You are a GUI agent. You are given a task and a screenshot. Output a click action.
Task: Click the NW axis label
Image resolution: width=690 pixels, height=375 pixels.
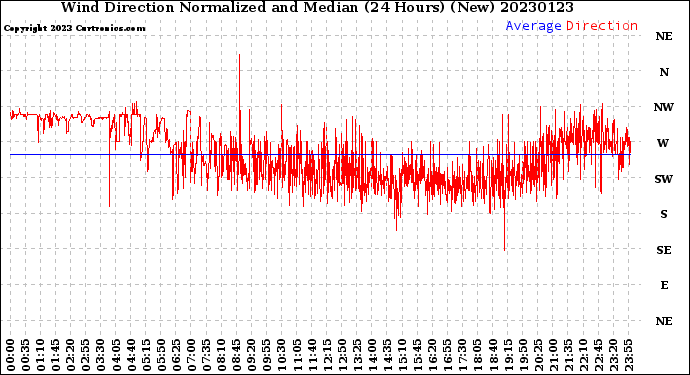click(x=664, y=107)
